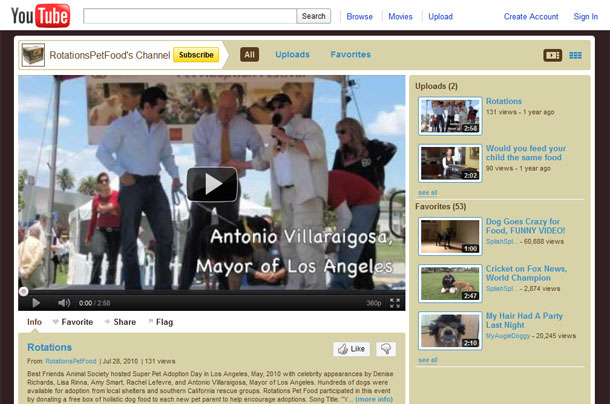Click 'see all' under Favorites
Image resolution: width=610 pixels, height=404 pixels.
428,360
